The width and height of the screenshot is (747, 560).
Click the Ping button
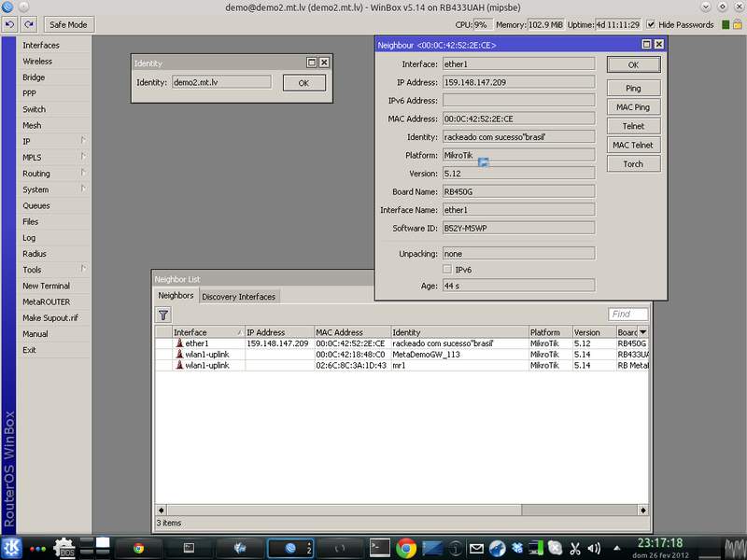pos(633,88)
